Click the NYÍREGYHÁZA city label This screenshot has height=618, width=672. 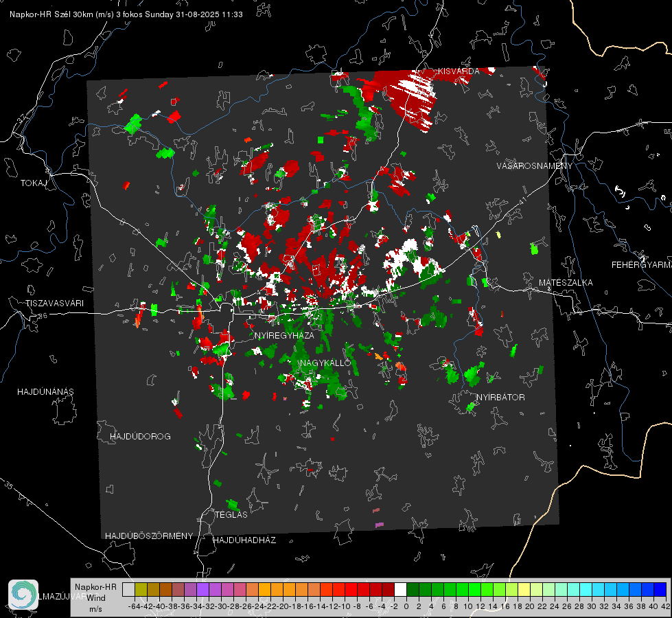coord(284,335)
